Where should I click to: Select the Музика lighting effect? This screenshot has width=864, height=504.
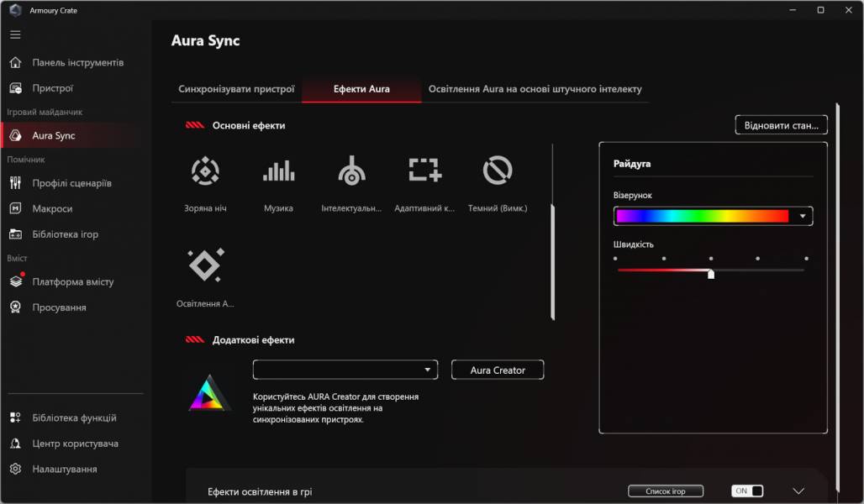278,171
